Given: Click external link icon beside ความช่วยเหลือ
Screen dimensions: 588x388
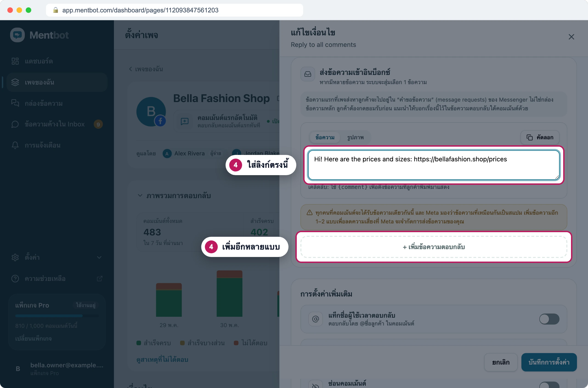Looking at the screenshot, I should click(x=99, y=279).
